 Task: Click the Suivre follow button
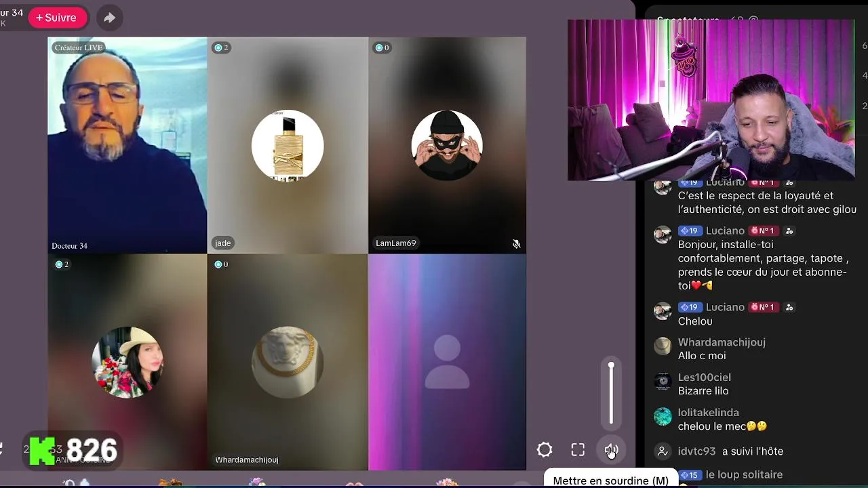[x=58, y=18]
